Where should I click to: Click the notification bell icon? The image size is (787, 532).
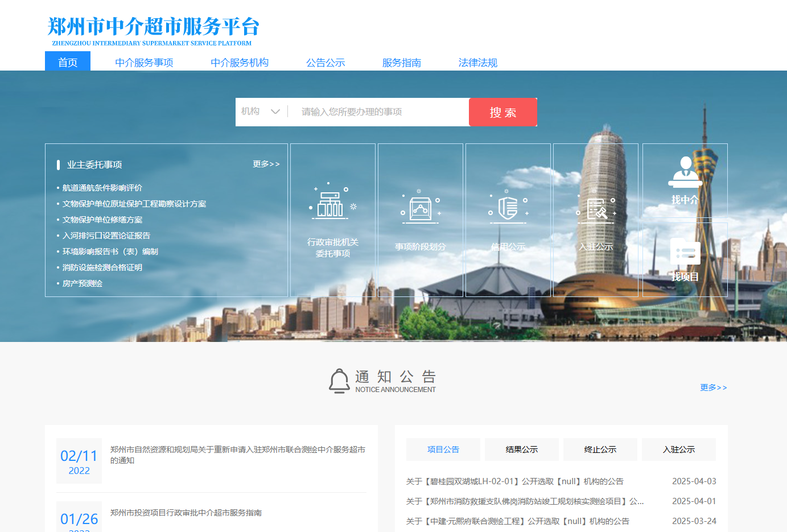point(339,381)
